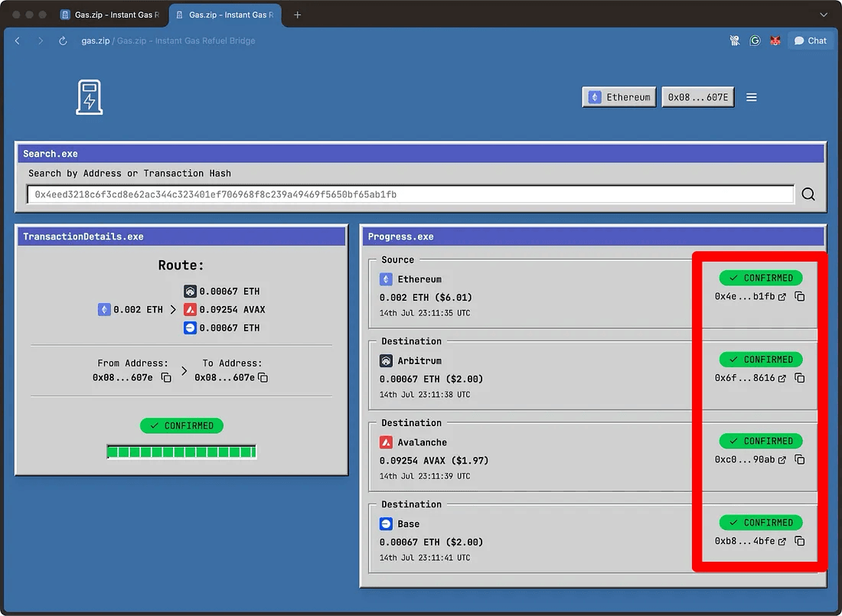Screen dimensions: 842x616
Task: Open a new browser tab
Action: (x=297, y=15)
